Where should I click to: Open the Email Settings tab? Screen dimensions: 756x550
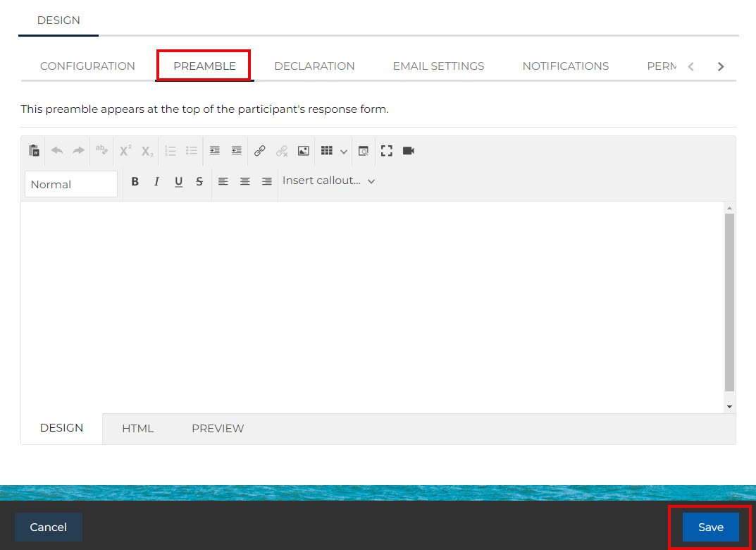(438, 66)
